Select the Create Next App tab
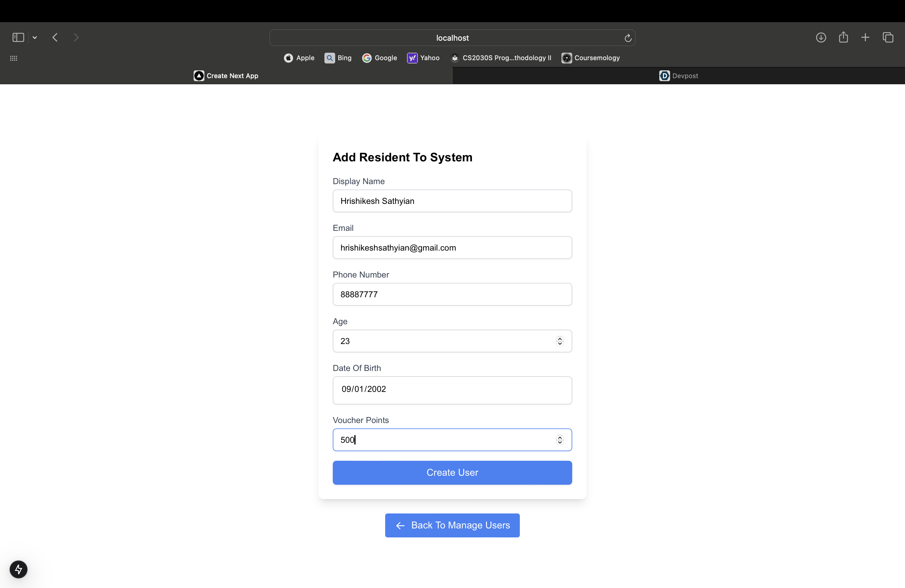The width and height of the screenshot is (905, 588). pos(226,76)
